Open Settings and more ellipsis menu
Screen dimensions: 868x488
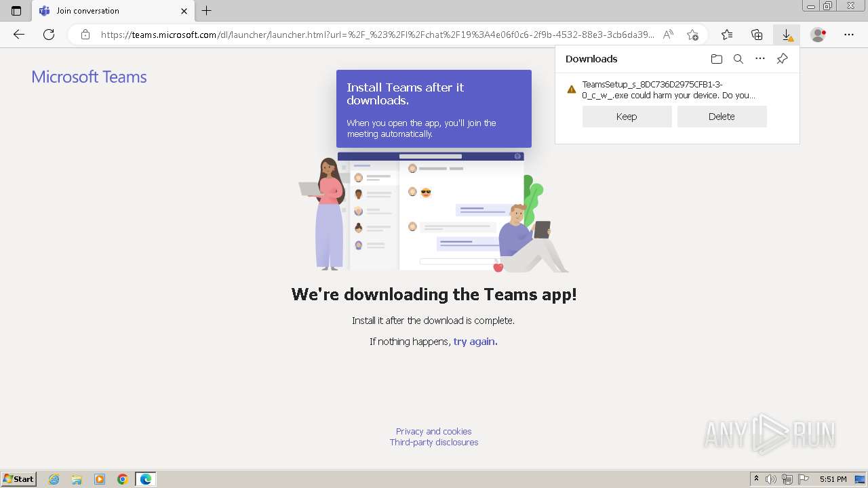coord(849,35)
